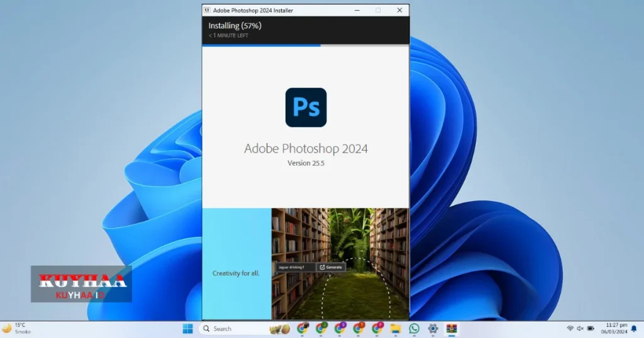This screenshot has width=644, height=338.
Task: Switch to WinRAR in the taskbar
Action: [452, 329]
